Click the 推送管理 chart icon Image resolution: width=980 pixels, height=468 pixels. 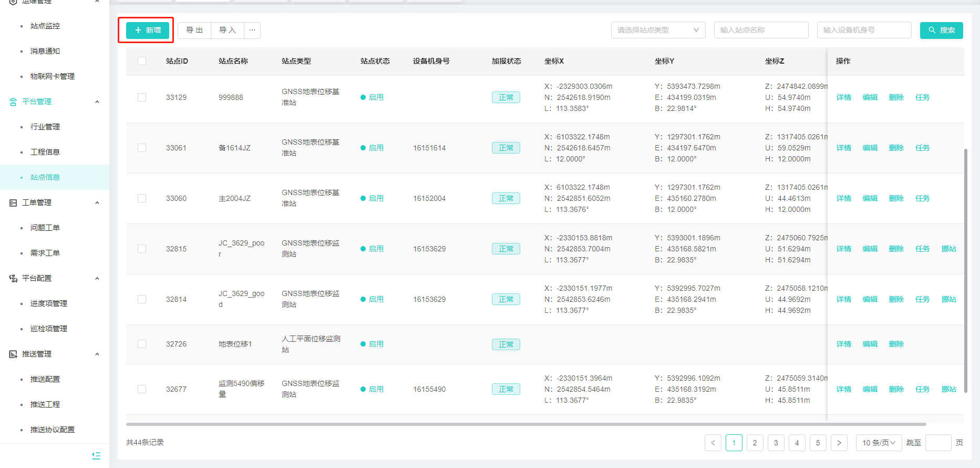coord(13,354)
